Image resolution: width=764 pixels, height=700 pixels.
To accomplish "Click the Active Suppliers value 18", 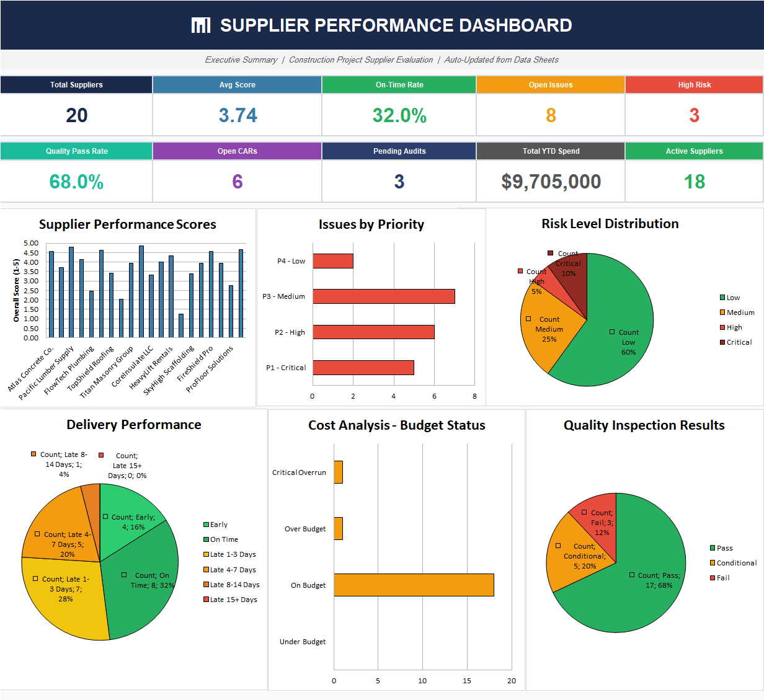I will (x=695, y=182).
